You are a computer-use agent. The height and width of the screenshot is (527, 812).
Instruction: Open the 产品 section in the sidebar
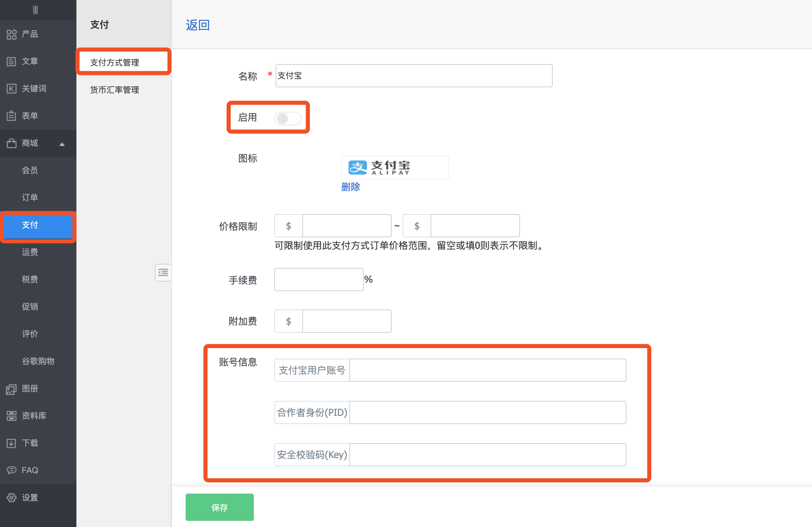(x=30, y=34)
